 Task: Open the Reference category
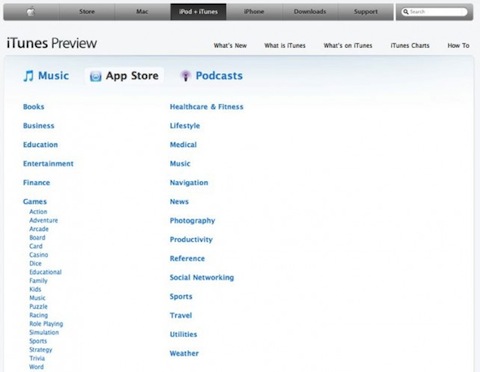pyautogui.click(x=187, y=259)
